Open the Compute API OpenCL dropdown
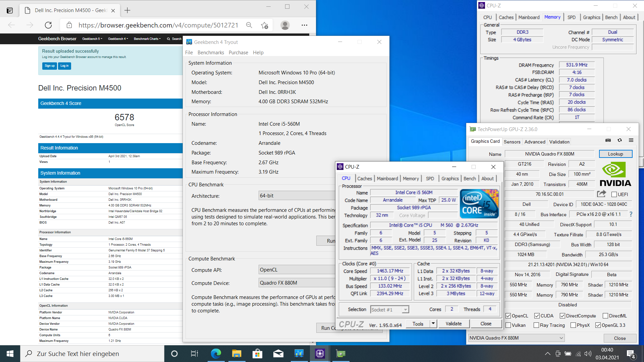Viewport: 644px width, 362px height. [297, 270]
